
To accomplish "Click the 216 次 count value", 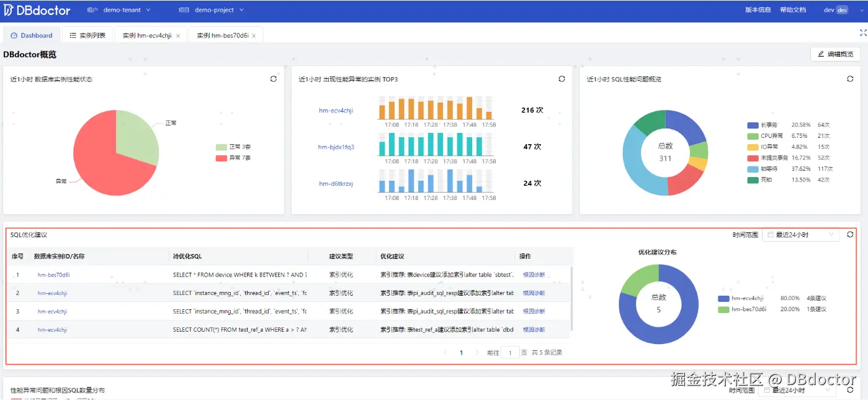I will pos(532,110).
